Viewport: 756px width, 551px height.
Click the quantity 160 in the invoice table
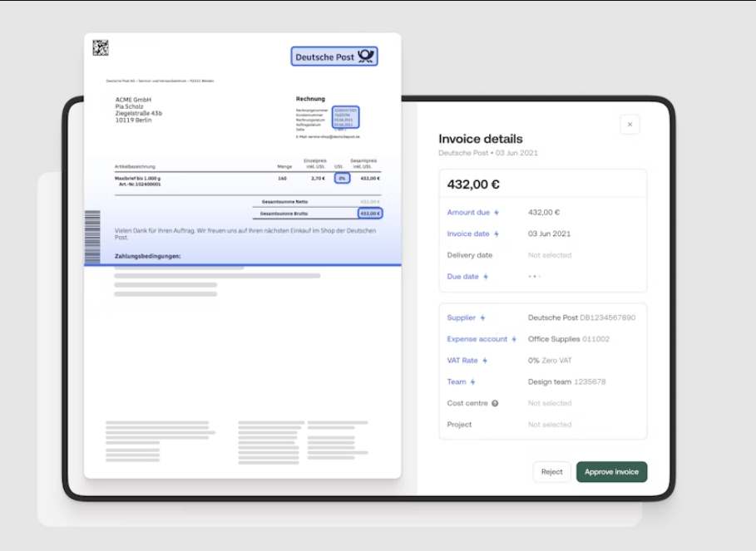pyautogui.click(x=282, y=178)
